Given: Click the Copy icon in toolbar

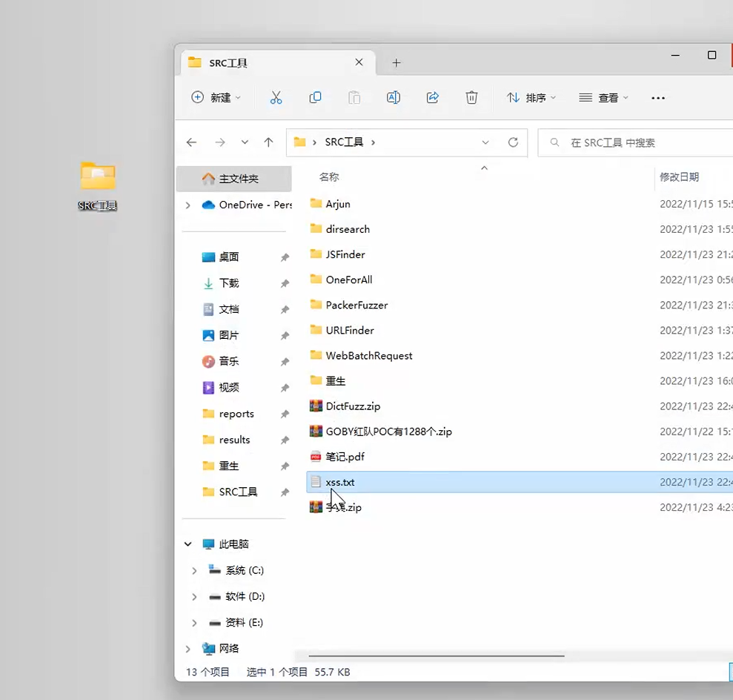Looking at the screenshot, I should click(315, 97).
